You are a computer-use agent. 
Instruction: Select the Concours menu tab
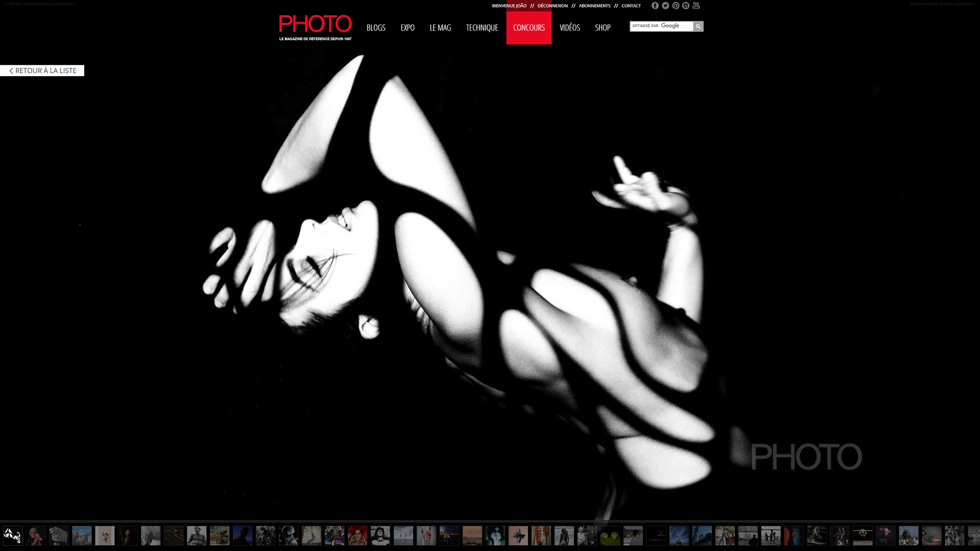click(529, 28)
